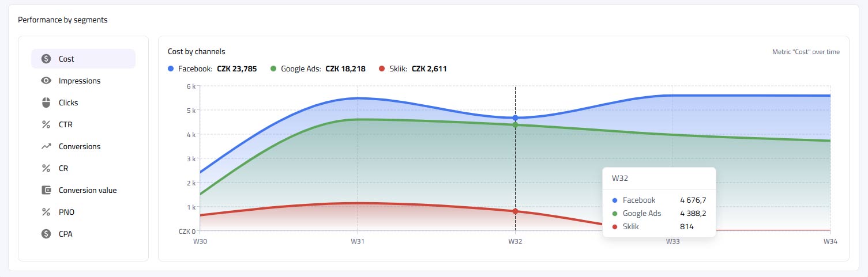The height and width of the screenshot is (277, 868).
Task: Click the W33 label on the x-axis
Action: click(672, 241)
